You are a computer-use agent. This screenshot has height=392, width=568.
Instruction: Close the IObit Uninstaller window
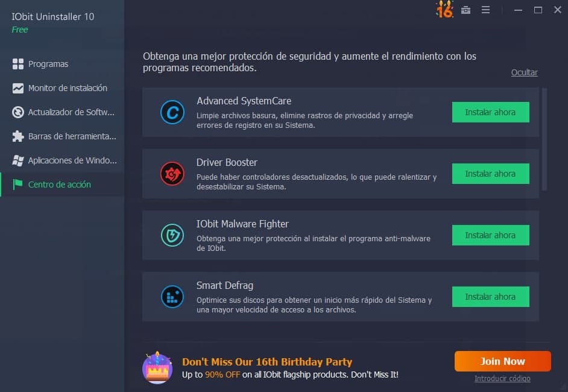[558, 10]
